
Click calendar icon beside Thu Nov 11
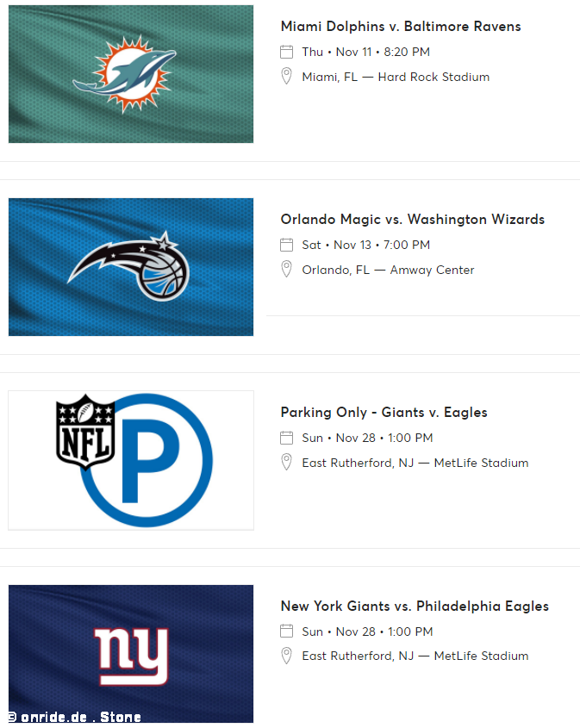[x=286, y=52]
